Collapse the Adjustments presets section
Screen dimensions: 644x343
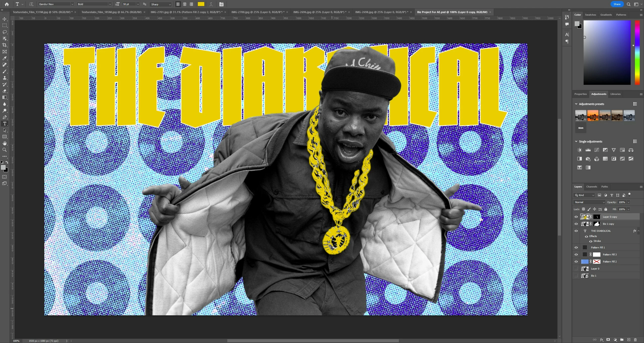[x=576, y=104]
